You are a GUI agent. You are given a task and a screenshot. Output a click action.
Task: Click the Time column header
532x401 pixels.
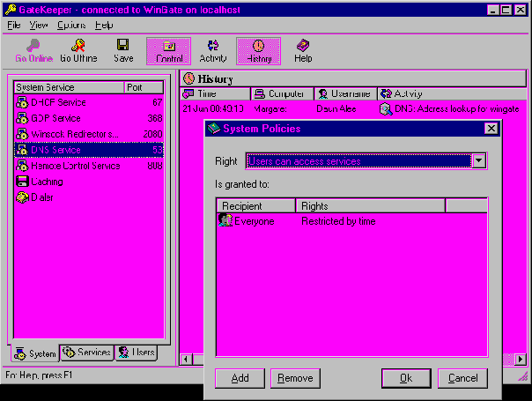[215, 93]
